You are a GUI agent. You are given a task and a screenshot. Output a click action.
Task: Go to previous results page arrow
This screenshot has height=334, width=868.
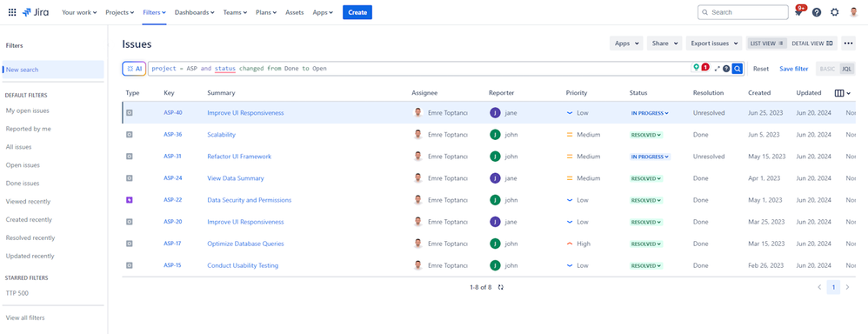(x=820, y=287)
